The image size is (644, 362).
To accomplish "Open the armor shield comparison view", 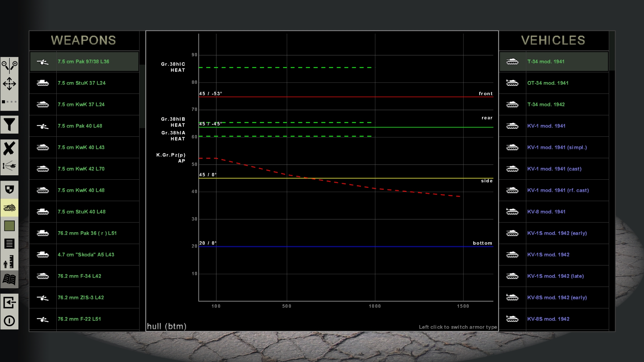I will pyautogui.click(x=9, y=189).
